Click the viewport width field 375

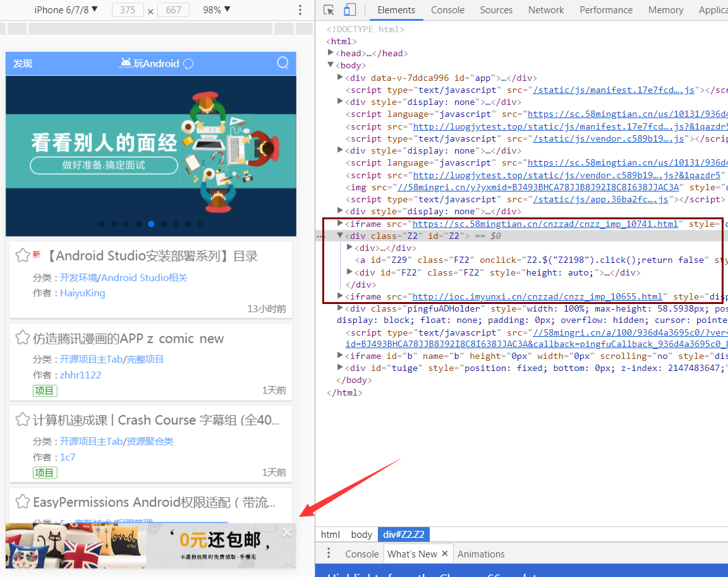pos(127,9)
